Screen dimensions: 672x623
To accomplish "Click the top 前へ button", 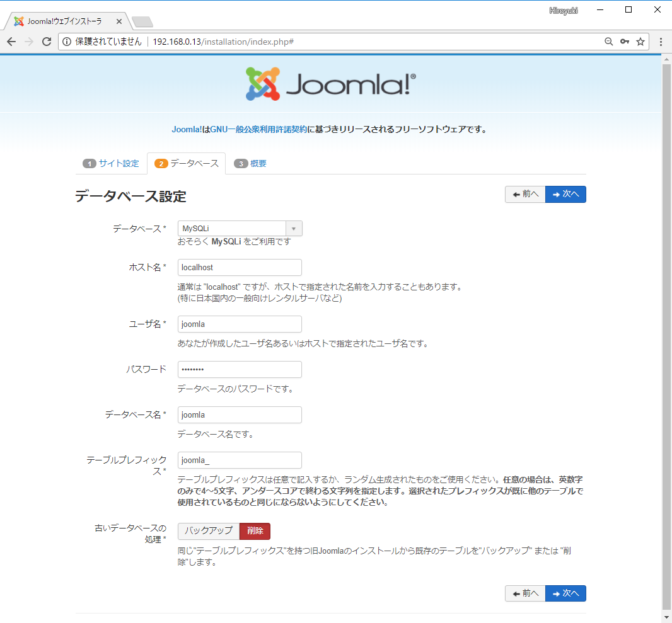I will (x=525, y=195).
